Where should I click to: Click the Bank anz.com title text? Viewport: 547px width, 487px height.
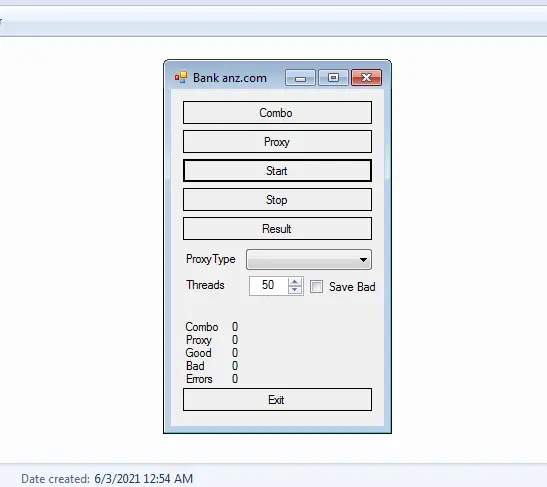(x=230, y=78)
